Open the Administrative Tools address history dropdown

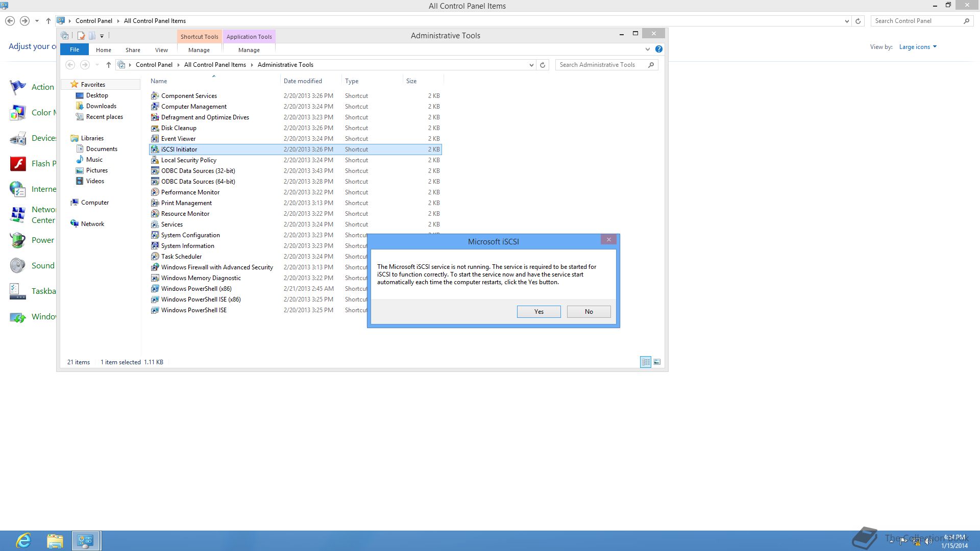coord(531,65)
